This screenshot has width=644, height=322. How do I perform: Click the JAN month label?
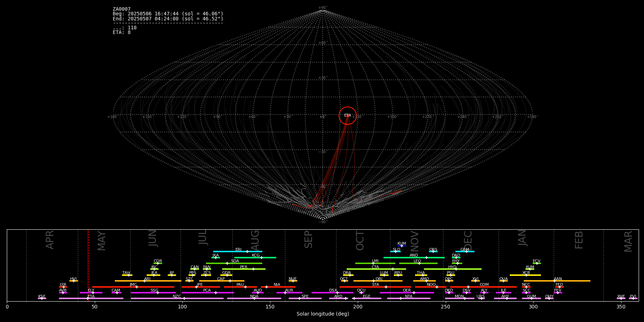pyautogui.click(x=522, y=238)
